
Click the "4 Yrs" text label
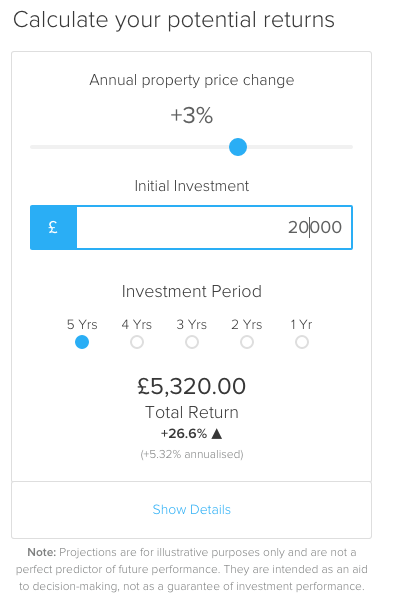[136, 325]
